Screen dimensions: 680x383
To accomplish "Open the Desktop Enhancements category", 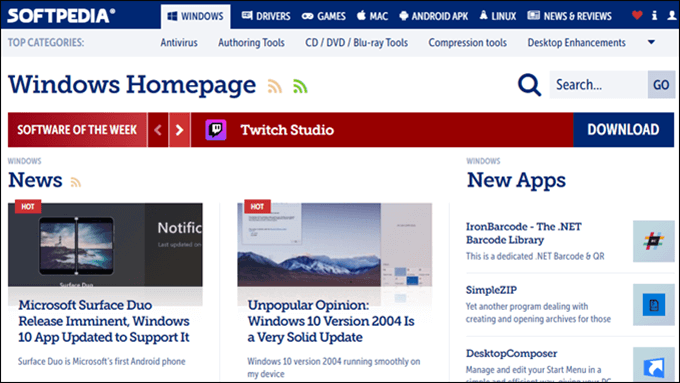I will click(576, 43).
